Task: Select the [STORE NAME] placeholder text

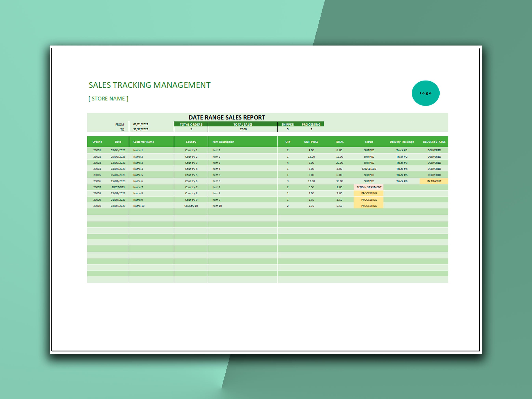Action: 108,98
